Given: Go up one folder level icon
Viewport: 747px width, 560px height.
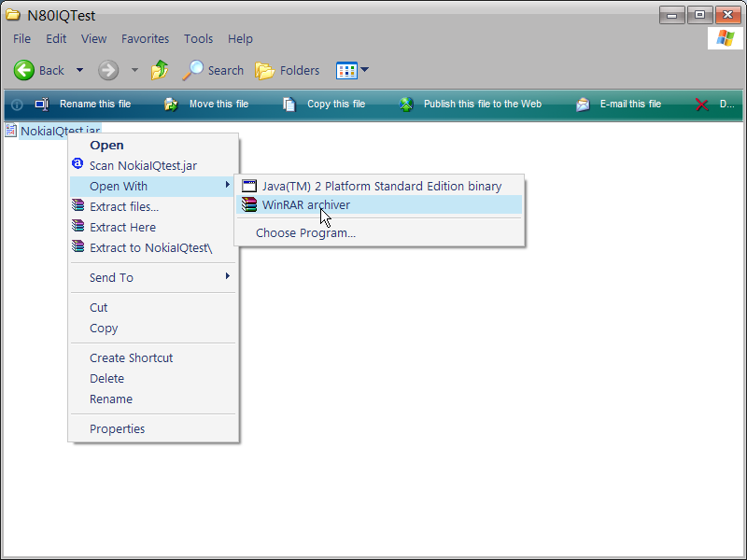Looking at the screenshot, I should pyautogui.click(x=160, y=70).
